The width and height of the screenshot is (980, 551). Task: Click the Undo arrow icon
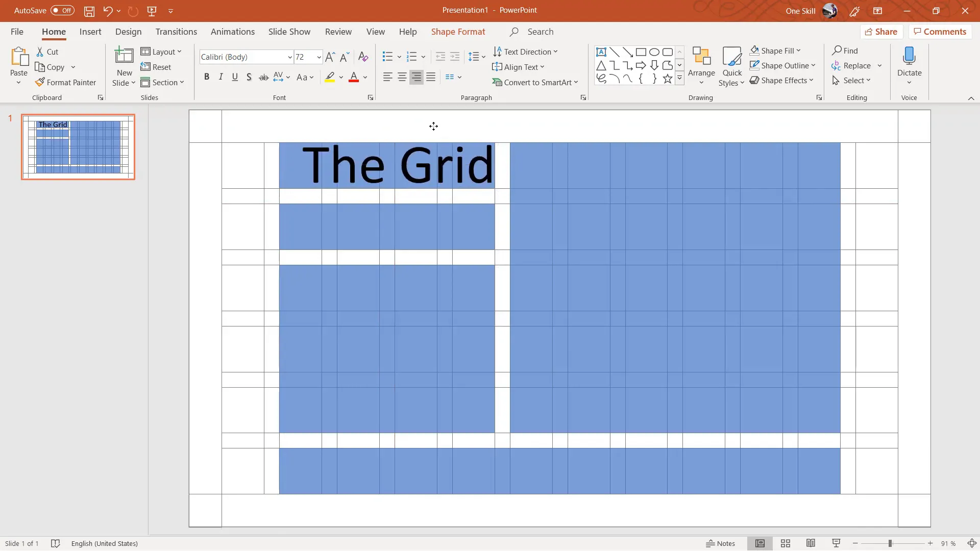pyautogui.click(x=108, y=11)
